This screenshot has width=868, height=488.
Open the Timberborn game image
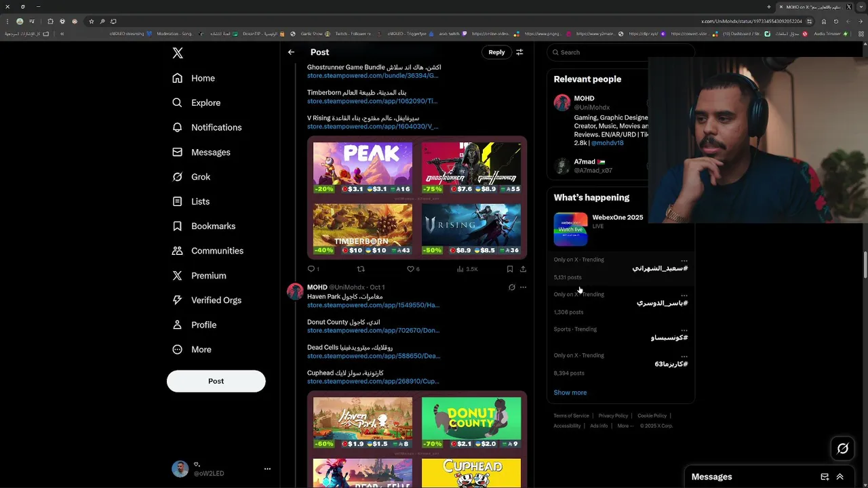click(362, 229)
